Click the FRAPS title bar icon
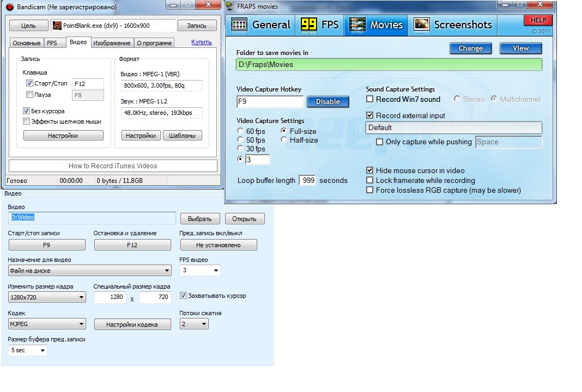 [230, 7]
